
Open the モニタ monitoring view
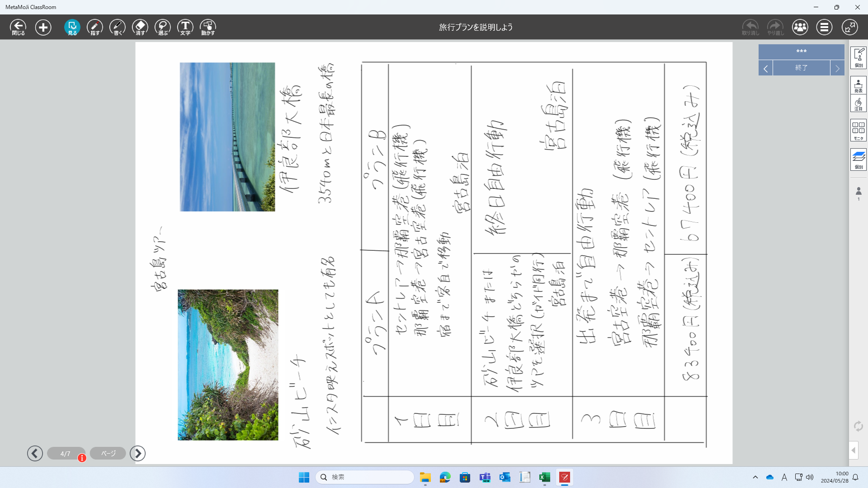[x=858, y=130]
